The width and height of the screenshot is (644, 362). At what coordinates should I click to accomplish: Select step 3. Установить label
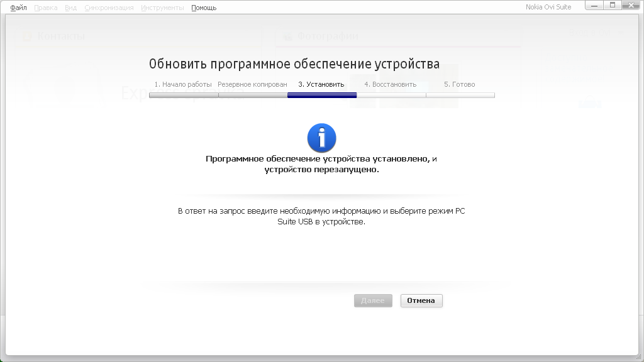pos(321,84)
